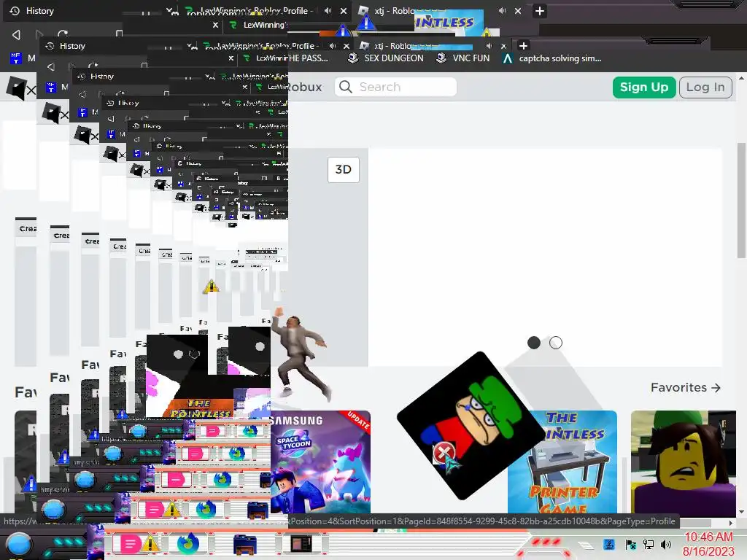This screenshot has width=747, height=560.
Task: Click the keyboard language tray icon
Action: (609, 544)
